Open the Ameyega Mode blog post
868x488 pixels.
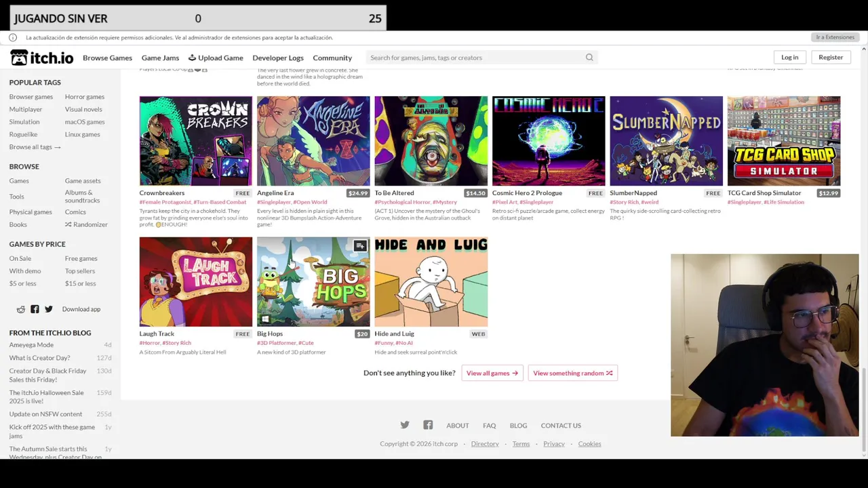point(31,345)
